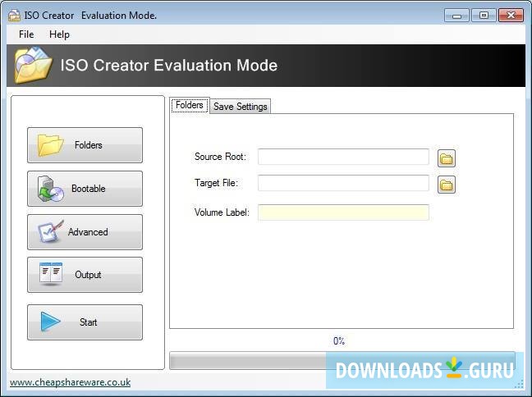Click the ISO Creator title bar icon
Screen dimensions: 532x397
click(14, 16)
